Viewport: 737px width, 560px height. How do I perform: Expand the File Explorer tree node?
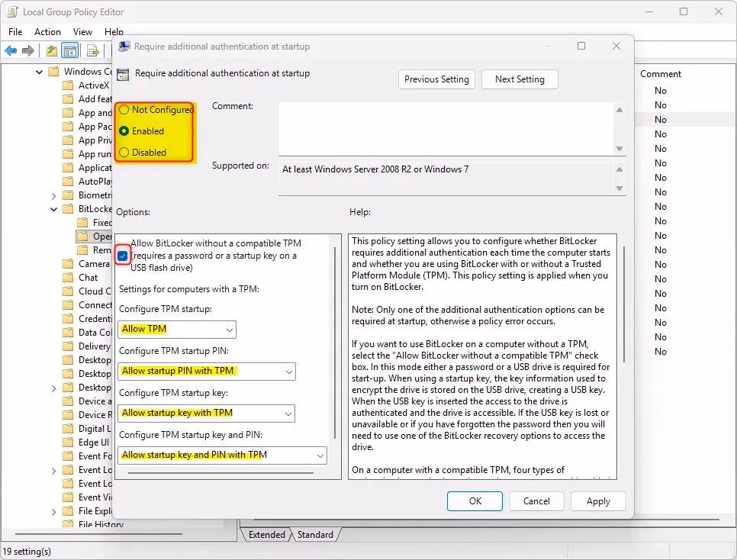pyautogui.click(x=53, y=512)
